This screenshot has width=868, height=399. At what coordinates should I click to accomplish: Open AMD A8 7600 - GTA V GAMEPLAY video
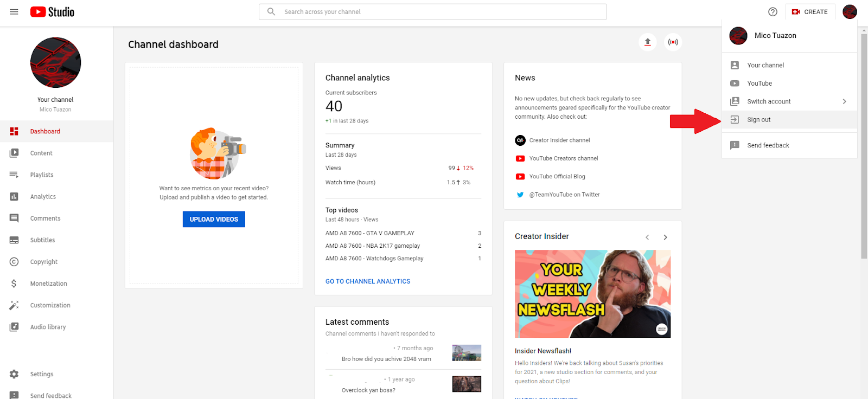pyautogui.click(x=370, y=233)
